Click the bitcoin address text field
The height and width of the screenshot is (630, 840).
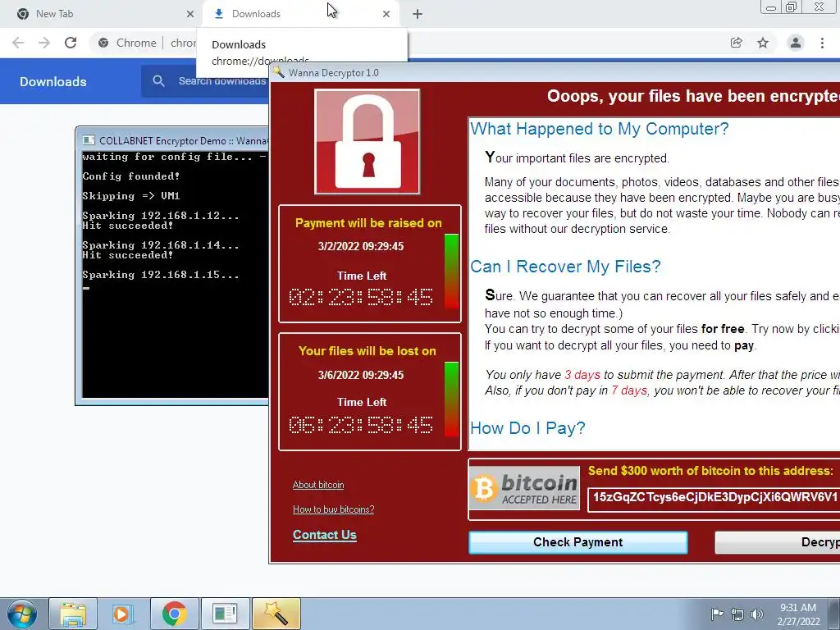714,500
